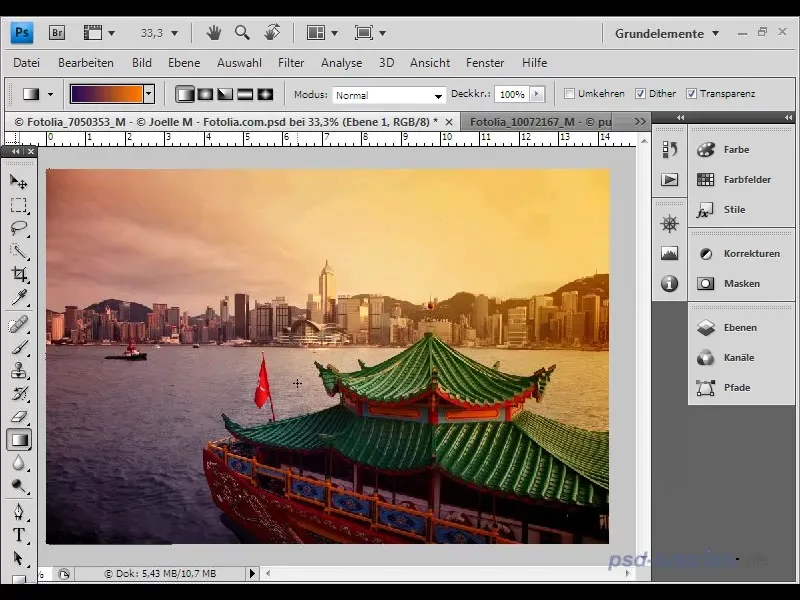
Task: Select the Pen tool
Action: pos(19,512)
